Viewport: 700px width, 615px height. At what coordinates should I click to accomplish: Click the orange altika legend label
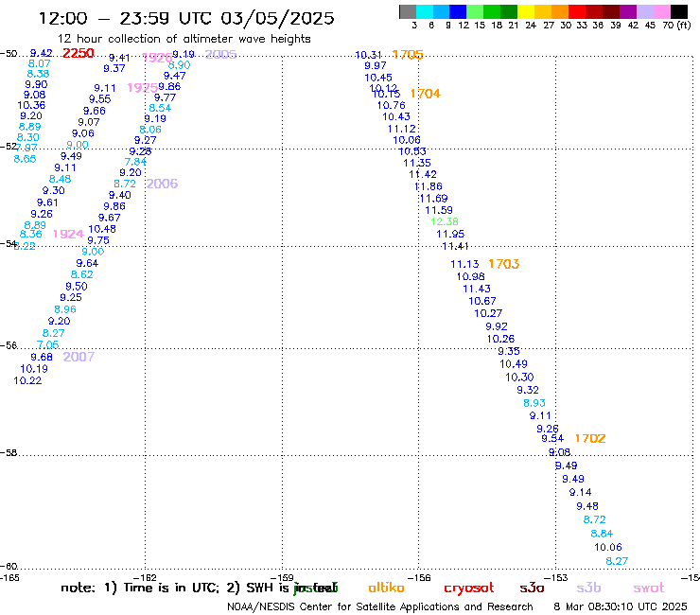[x=386, y=588]
